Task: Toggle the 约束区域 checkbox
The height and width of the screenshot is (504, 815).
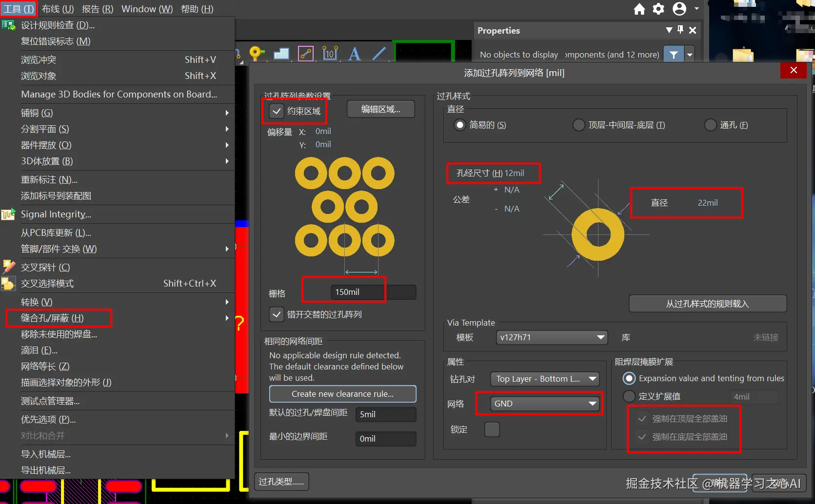Action: 277,111
